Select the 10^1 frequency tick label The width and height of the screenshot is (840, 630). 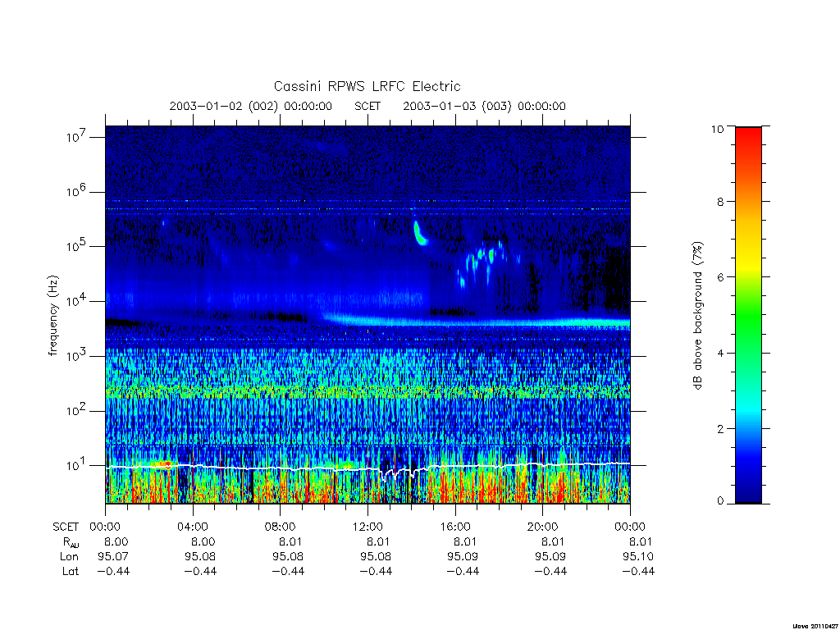(76, 465)
